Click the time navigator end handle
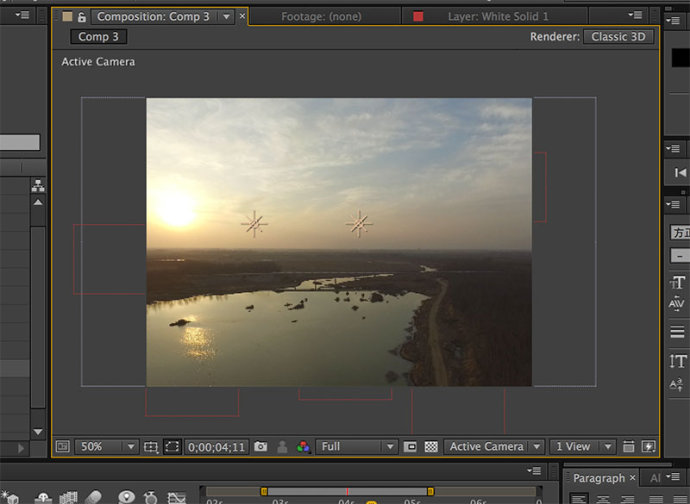Viewport: 690px width, 504px height. click(x=430, y=491)
